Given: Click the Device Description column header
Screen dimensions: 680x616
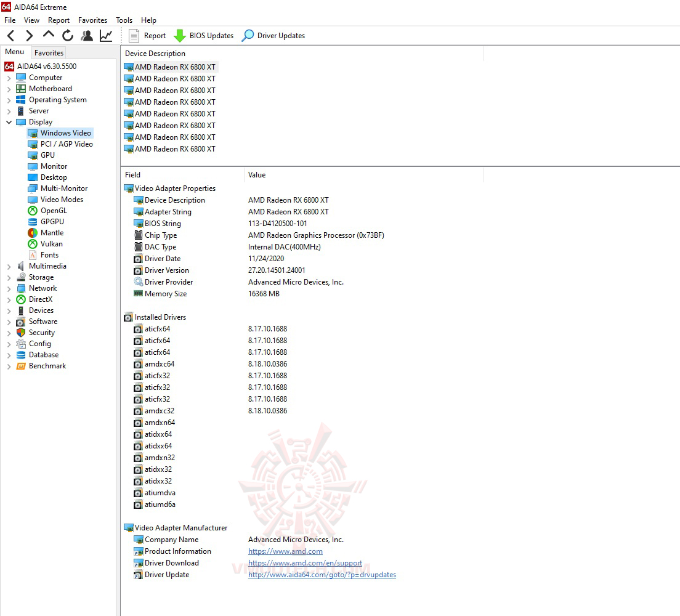Looking at the screenshot, I should coord(302,54).
